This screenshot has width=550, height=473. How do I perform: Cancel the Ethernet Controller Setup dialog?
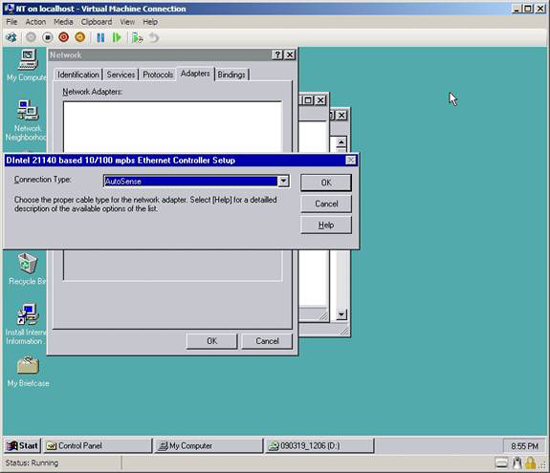point(326,204)
